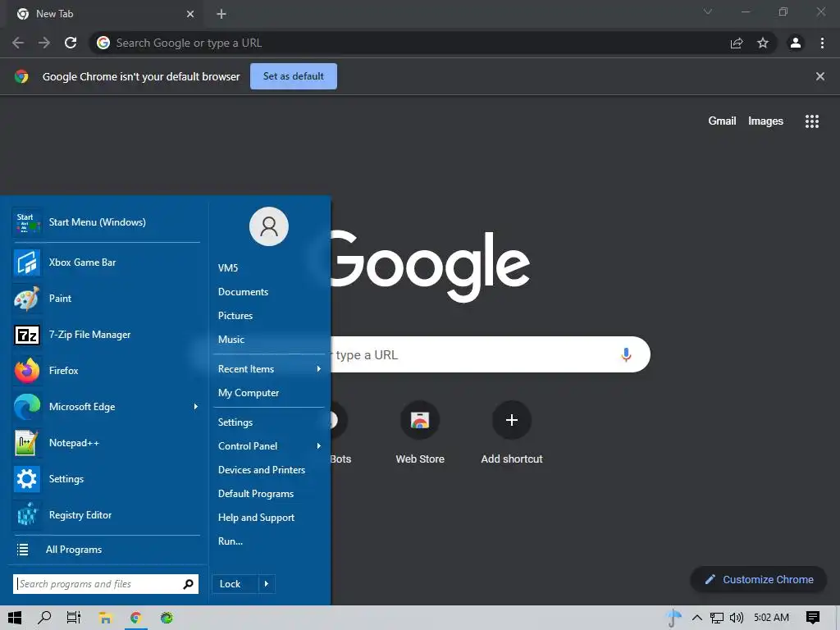Open shutdown options arrow beside Lock

(x=267, y=584)
